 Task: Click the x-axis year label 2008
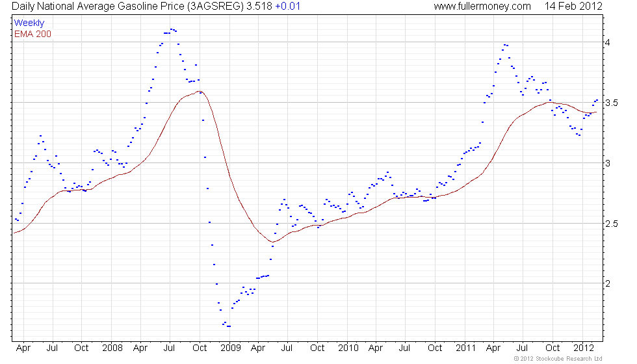[112, 348]
